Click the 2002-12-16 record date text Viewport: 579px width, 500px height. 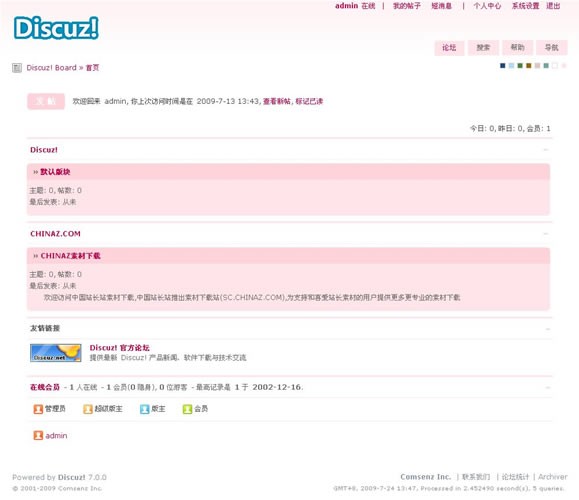point(277,387)
